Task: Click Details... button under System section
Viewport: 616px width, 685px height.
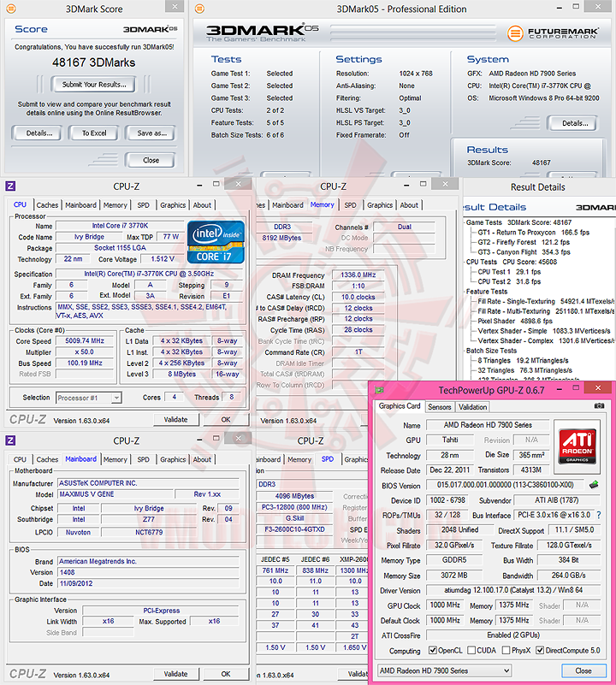Action: pos(574,123)
